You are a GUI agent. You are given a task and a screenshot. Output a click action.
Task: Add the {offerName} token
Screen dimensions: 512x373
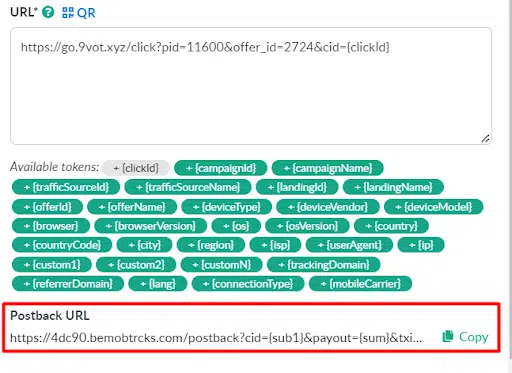coord(132,207)
